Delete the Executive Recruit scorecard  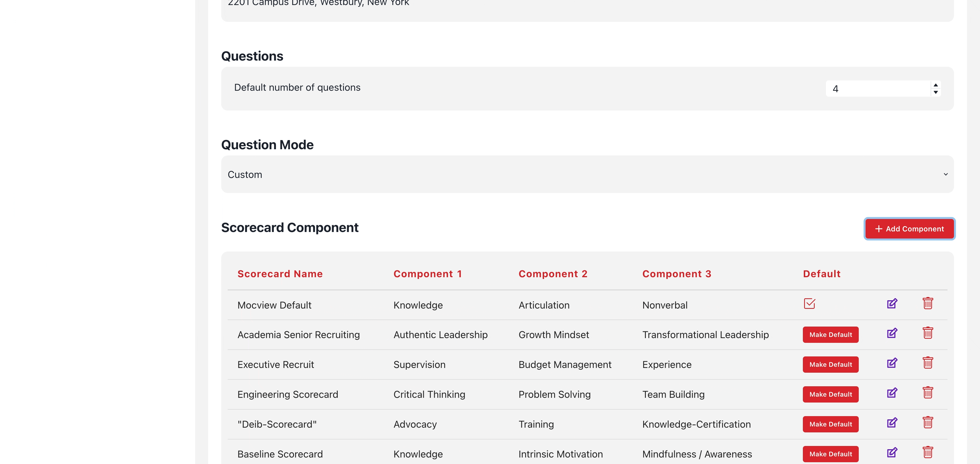point(927,363)
